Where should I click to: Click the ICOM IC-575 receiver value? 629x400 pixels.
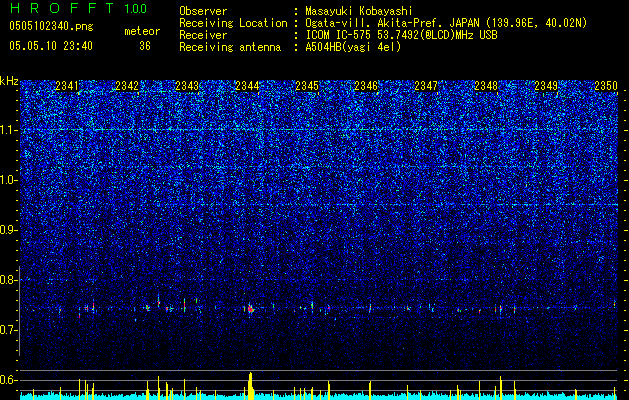tap(401, 35)
